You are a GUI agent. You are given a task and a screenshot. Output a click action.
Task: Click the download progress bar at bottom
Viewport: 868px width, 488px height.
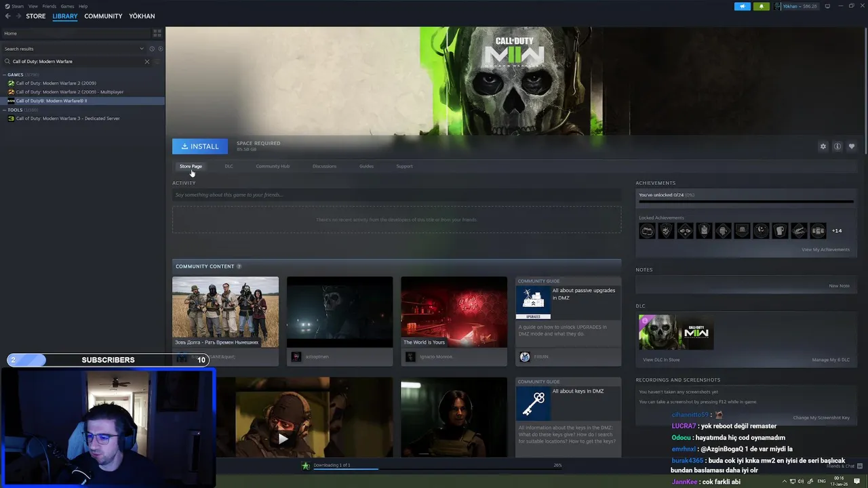(437, 468)
